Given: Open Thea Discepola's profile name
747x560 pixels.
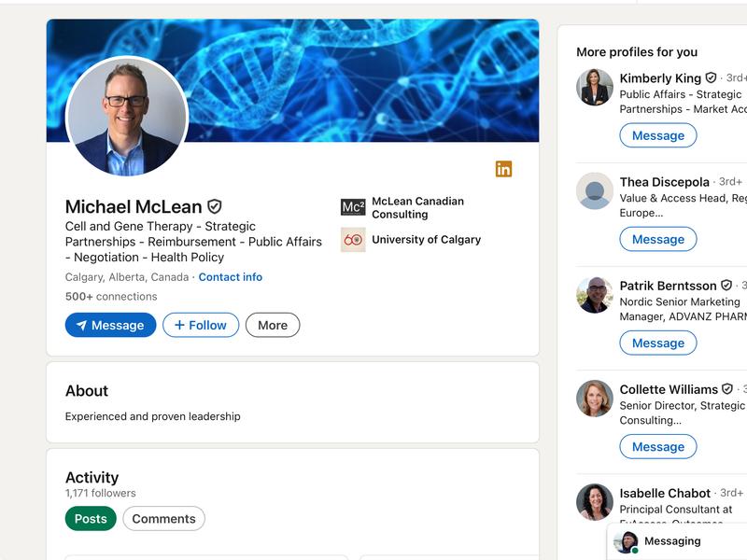Looking at the screenshot, I should 664,182.
